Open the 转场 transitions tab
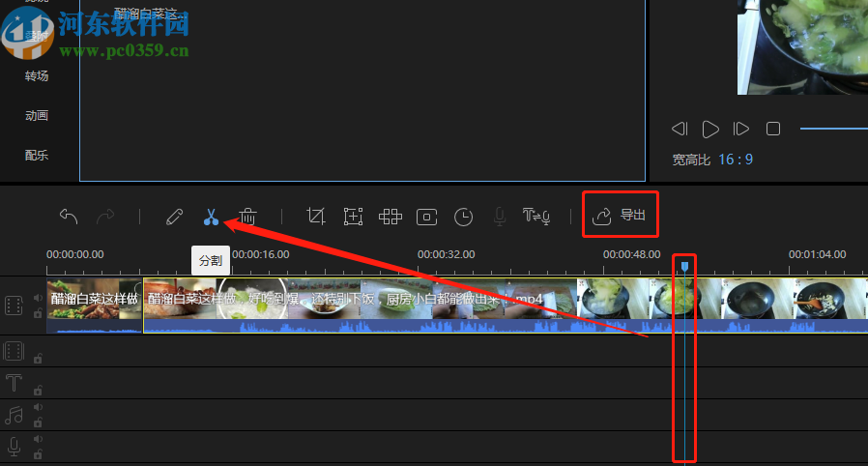 (x=37, y=75)
